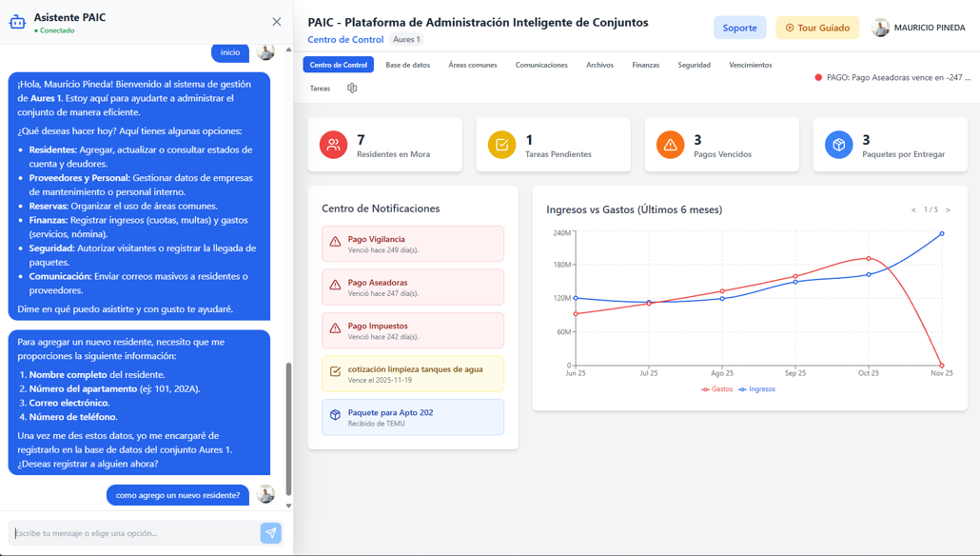This screenshot has width=980, height=556.
Task: Open the Pago Vigilancia notification
Action: [x=413, y=244]
